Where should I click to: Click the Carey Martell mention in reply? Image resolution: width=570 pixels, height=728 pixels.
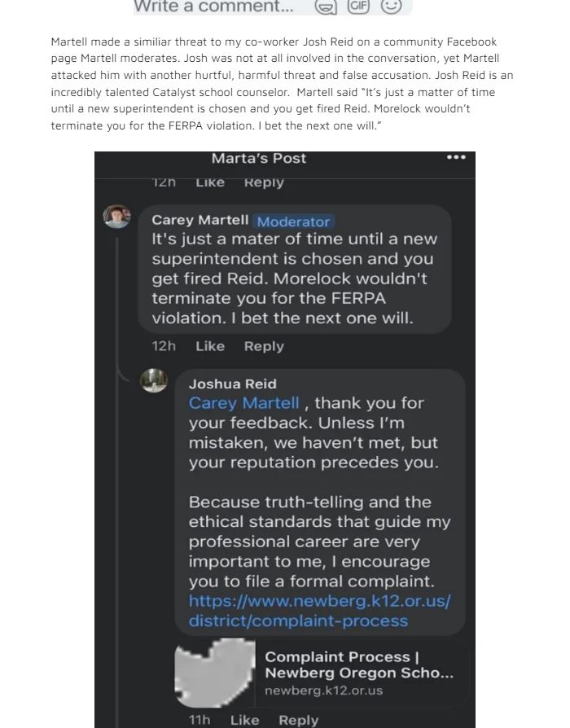coord(243,403)
